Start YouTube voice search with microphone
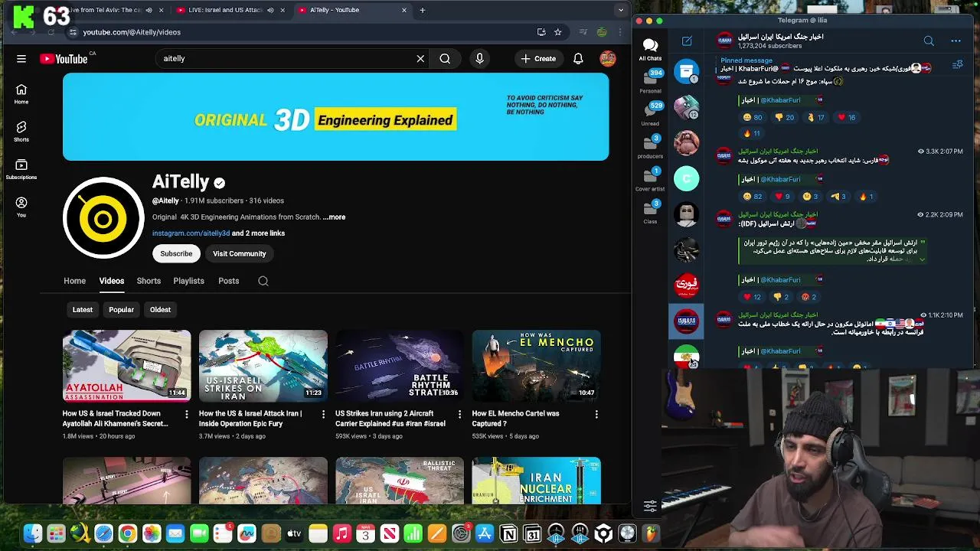 [x=480, y=58]
